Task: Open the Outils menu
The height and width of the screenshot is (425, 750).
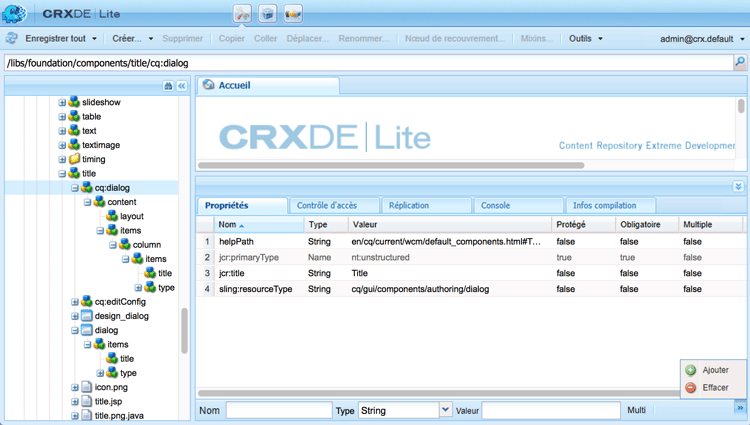Action: coord(585,38)
